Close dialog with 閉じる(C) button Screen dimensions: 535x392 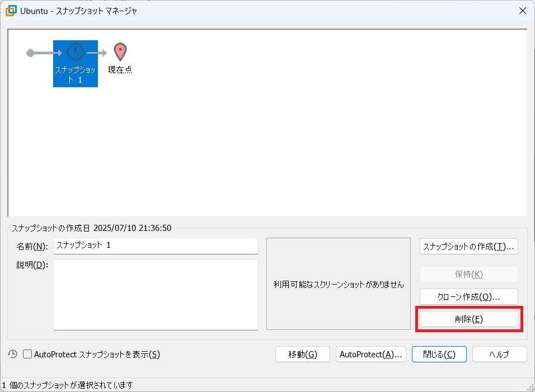pyautogui.click(x=439, y=355)
